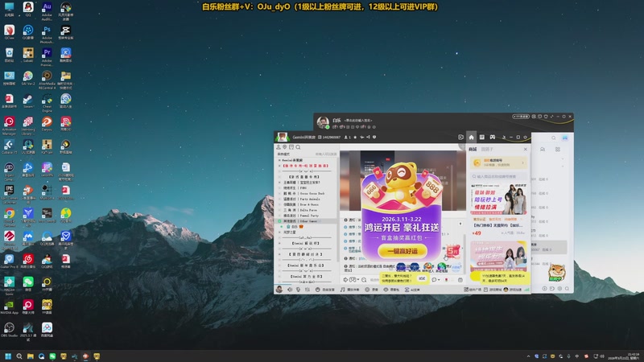Open the emoji dropdown arrow in chat toolbar
This screenshot has width=644, height=362.
358,280
